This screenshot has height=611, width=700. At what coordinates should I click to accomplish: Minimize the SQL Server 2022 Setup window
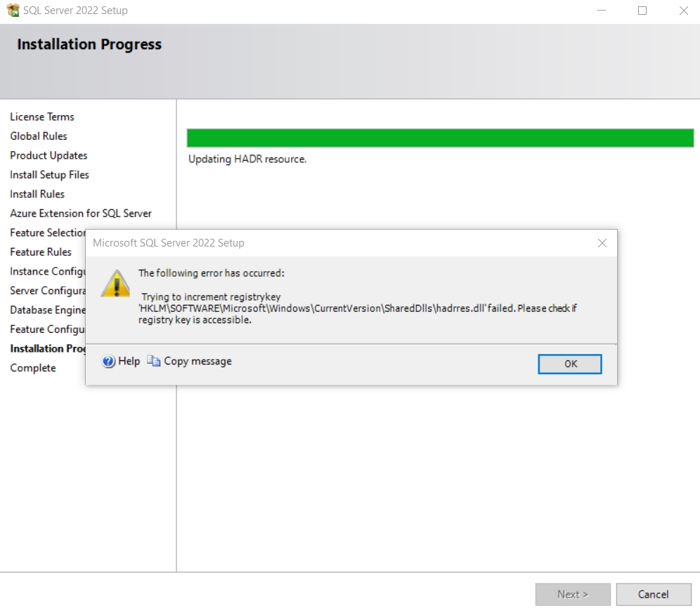(x=602, y=11)
